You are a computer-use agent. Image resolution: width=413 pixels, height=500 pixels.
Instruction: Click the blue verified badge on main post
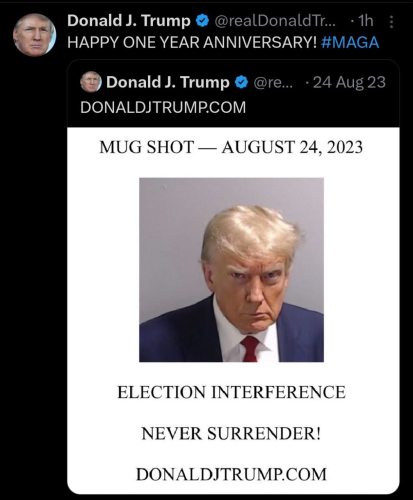coord(202,21)
